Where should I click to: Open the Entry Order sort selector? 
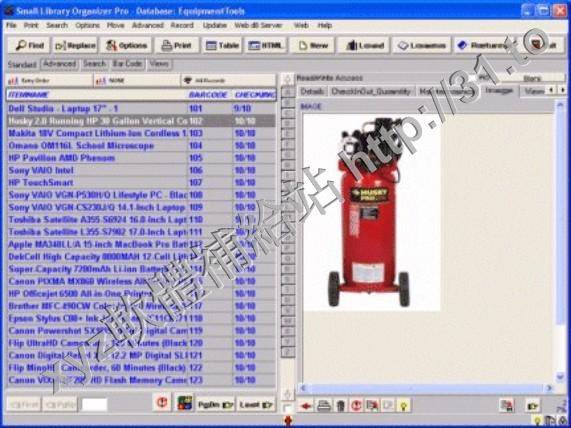[x=49, y=81]
